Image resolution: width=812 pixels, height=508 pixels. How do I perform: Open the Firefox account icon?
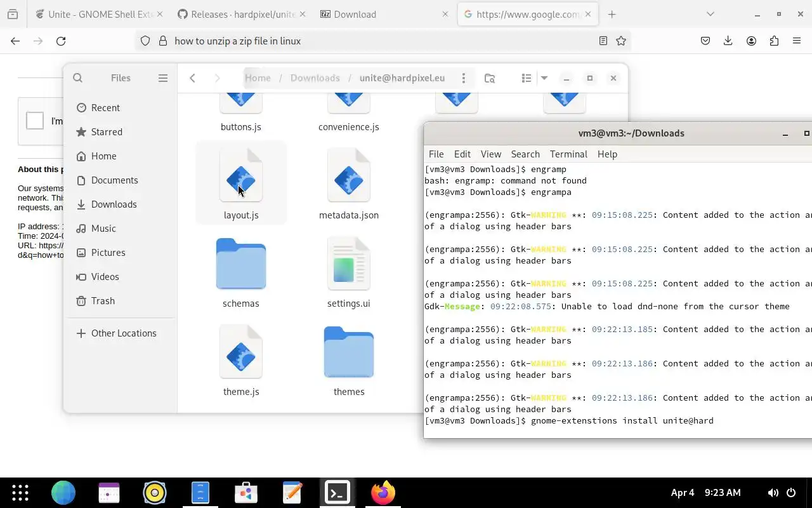[751, 41]
